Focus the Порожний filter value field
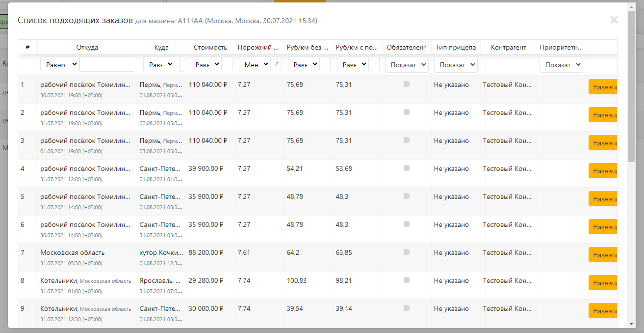The width and height of the screenshot is (644, 333). 277,64
